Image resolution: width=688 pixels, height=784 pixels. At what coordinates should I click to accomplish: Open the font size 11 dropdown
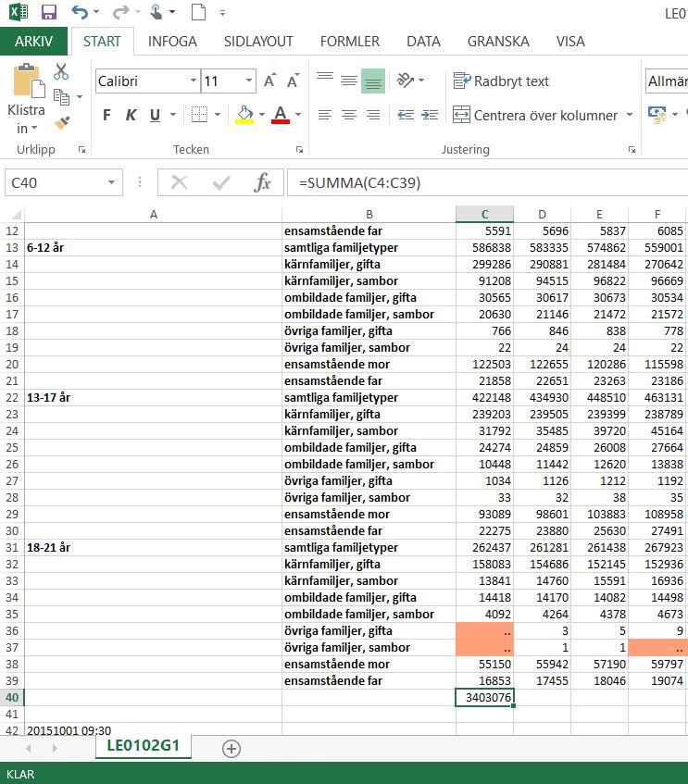[248, 81]
